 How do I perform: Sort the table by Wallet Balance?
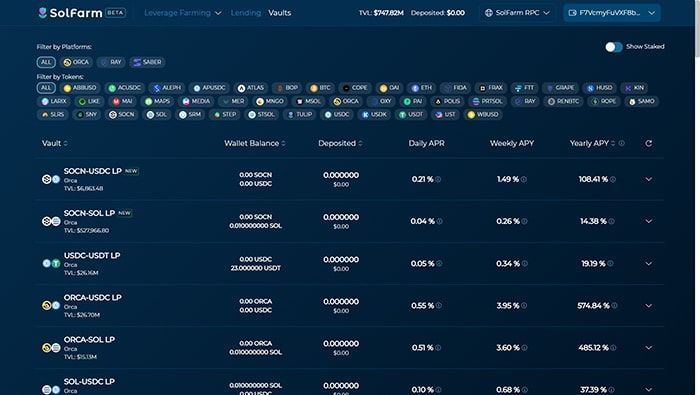pyautogui.click(x=254, y=143)
